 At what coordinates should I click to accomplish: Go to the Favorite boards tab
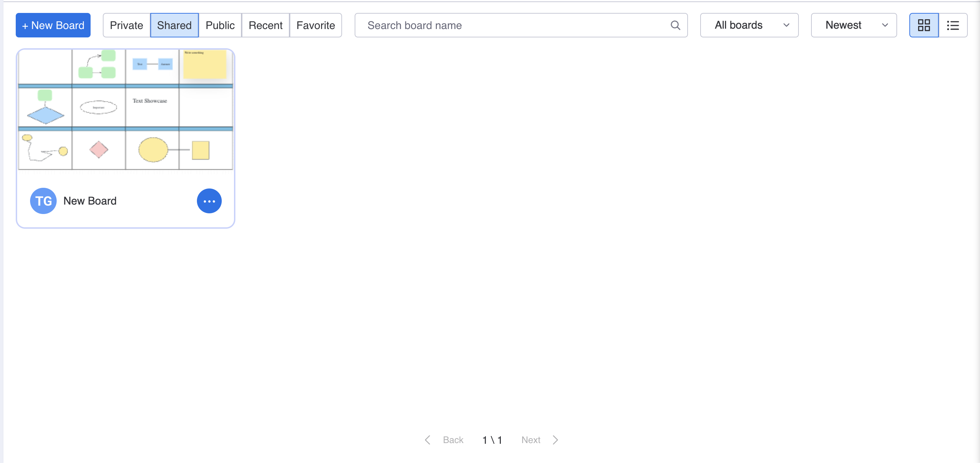click(315, 26)
